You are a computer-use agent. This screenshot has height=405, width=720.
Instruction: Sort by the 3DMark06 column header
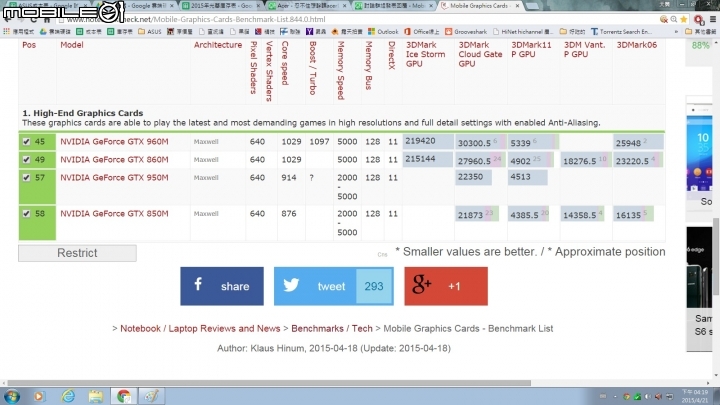click(x=636, y=45)
